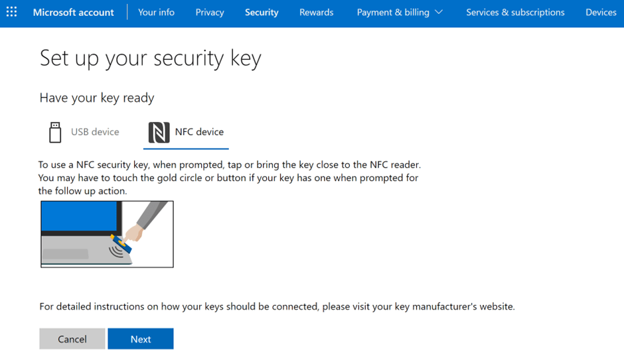Select the NFC device text tab
Viewport: 624px width, 364px height.
click(199, 132)
